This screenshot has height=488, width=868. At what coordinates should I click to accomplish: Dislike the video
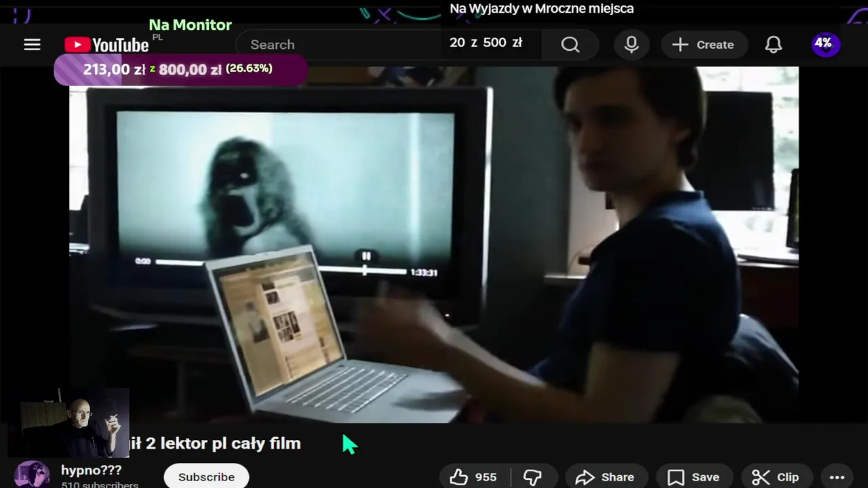[533, 477]
